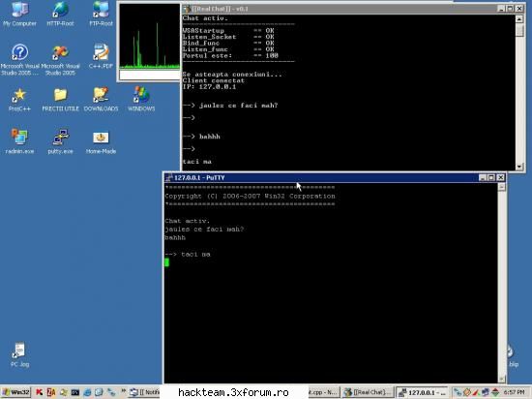Click the 'Copyright (C) 2006-2007' line in PuTTY
The height and width of the screenshot is (399, 532).
[250, 196]
